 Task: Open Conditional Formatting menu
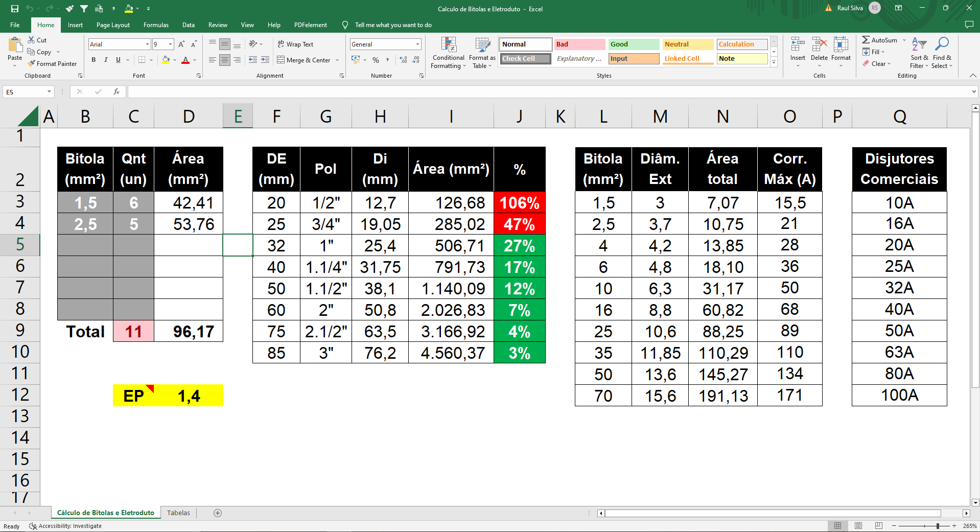tap(448, 53)
